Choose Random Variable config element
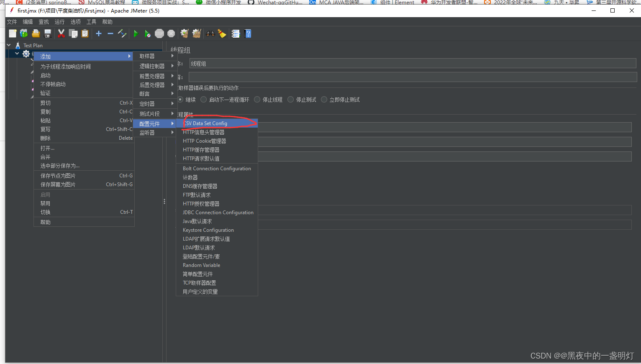The height and width of the screenshot is (364, 641). pyautogui.click(x=217, y=265)
